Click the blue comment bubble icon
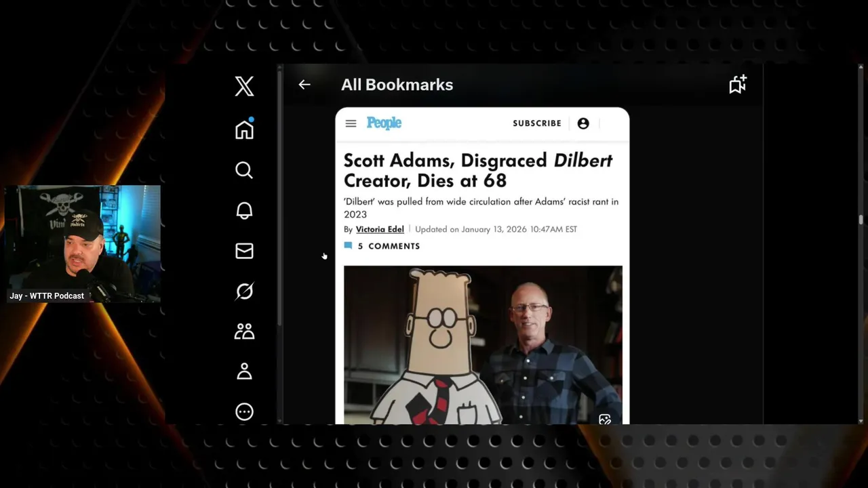Image resolution: width=868 pixels, height=488 pixels. coord(348,245)
